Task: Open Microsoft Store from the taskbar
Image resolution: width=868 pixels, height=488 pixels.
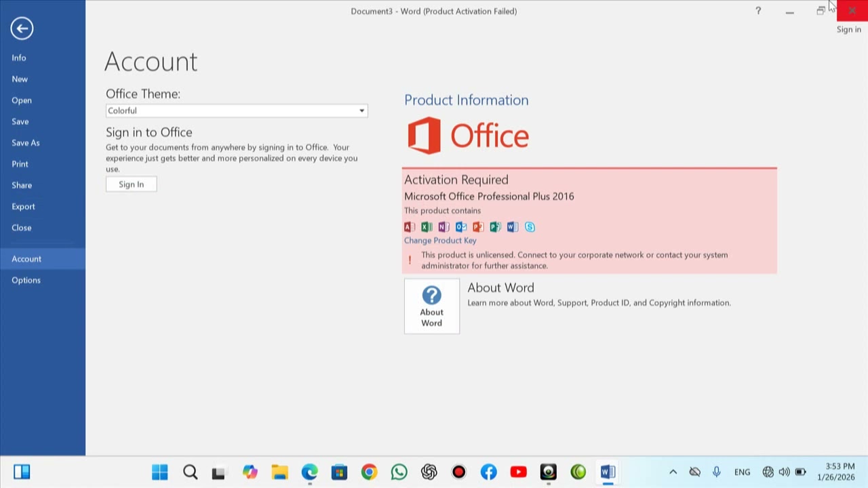Action: [339, 472]
